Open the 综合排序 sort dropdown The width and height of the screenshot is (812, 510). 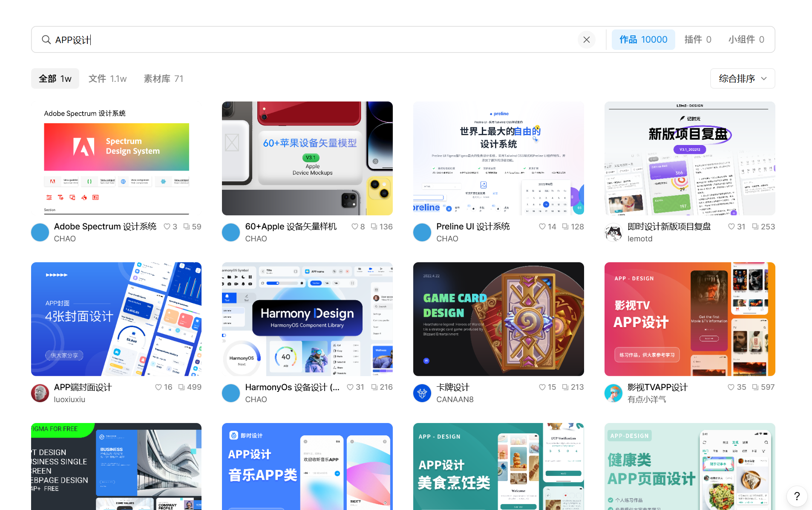point(742,78)
